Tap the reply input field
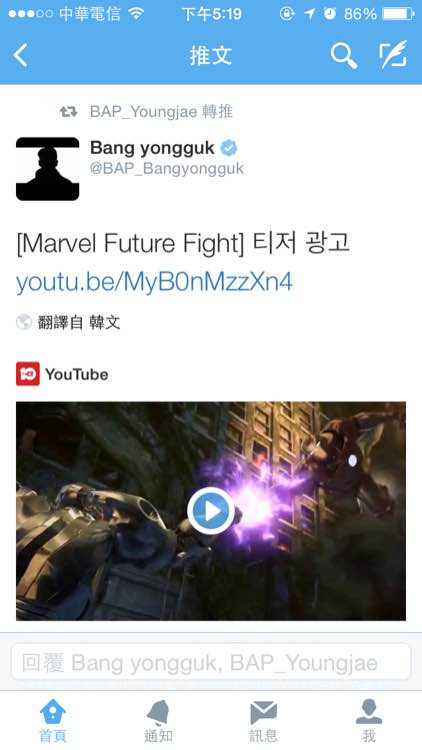Image resolution: width=422 pixels, height=750 pixels. 211,662
